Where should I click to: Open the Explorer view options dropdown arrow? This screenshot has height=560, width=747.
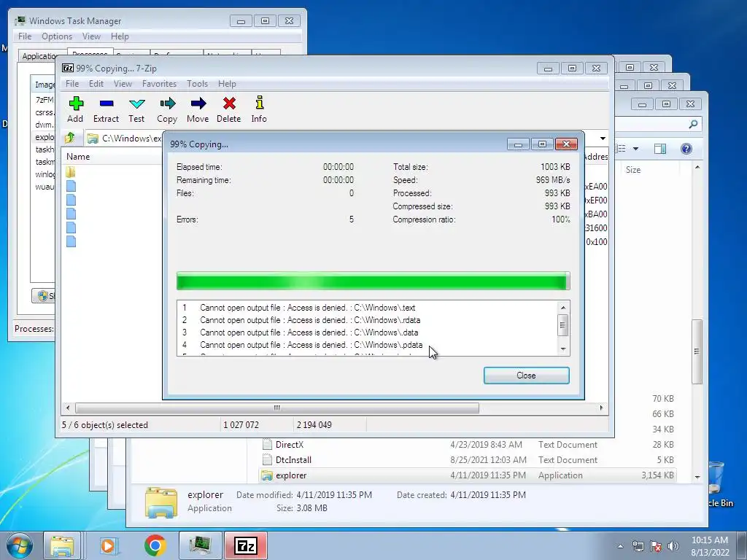point(635,149)
